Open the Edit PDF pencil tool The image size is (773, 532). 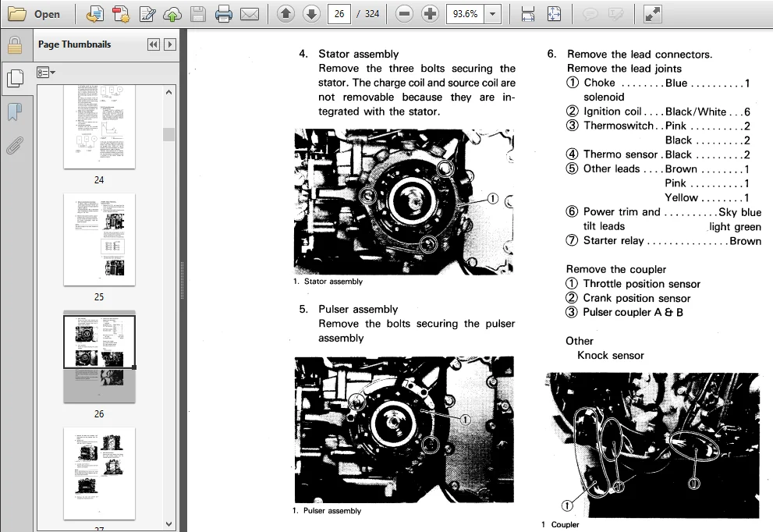(x=147, y=14)
